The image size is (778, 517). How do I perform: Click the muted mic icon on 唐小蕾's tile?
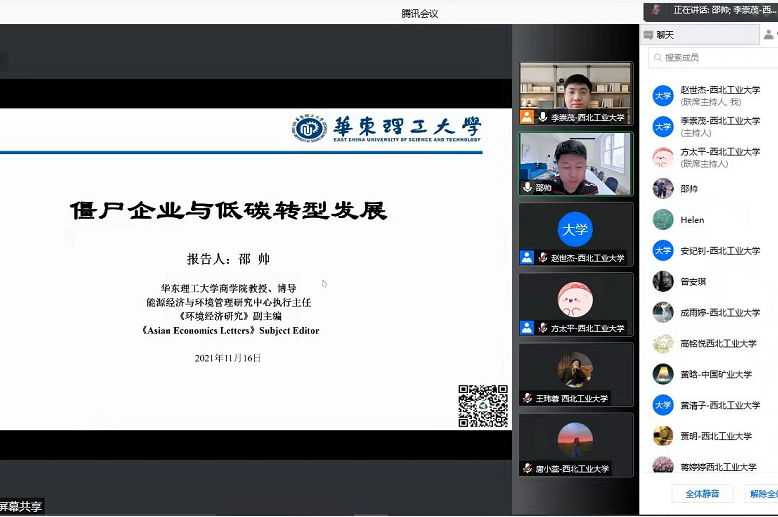tap(527, 468)
